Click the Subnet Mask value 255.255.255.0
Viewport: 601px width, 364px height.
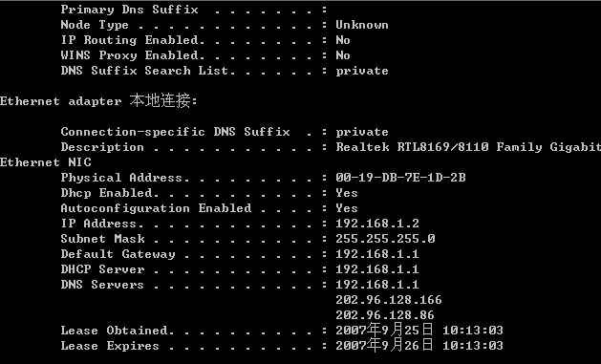[385, 239]
